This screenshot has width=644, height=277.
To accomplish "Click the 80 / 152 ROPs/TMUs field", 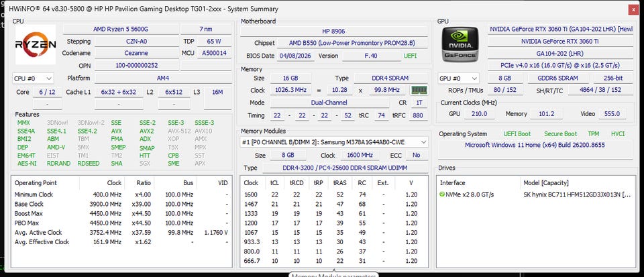I will 506,91.
